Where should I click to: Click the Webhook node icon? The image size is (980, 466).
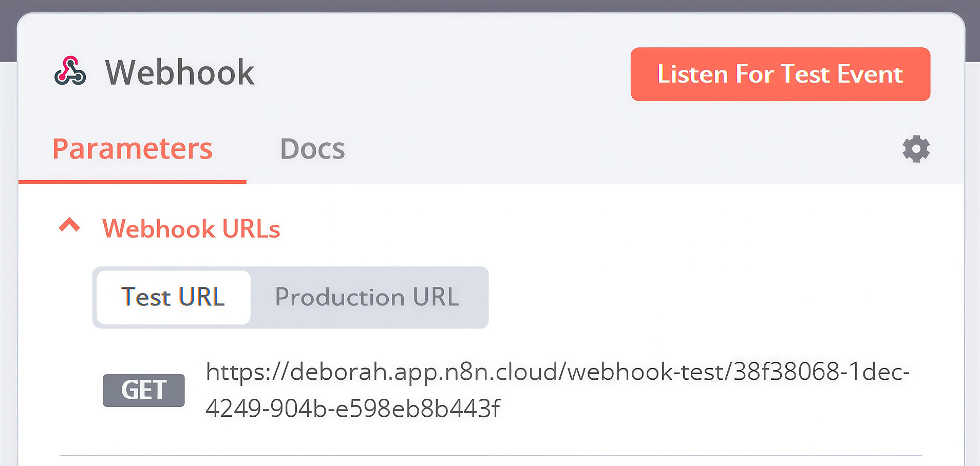click(x=70, y=71)
